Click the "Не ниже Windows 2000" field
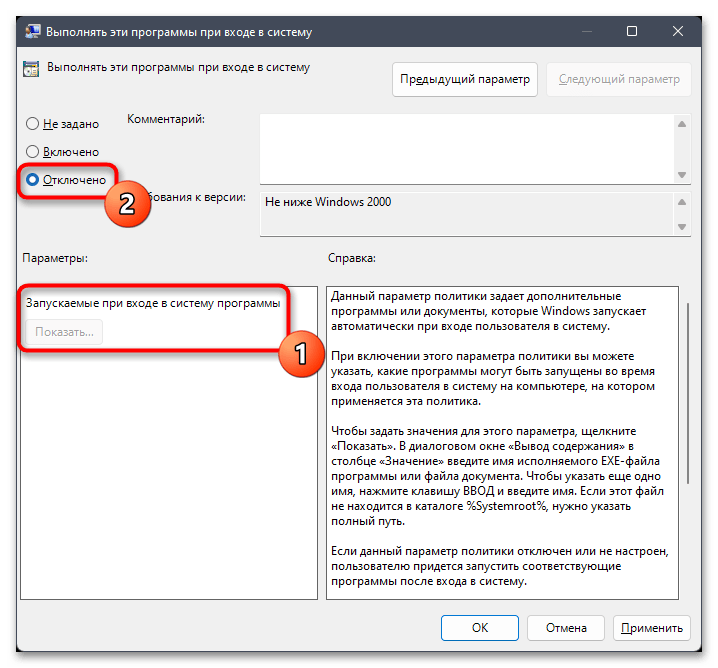 click(x=467, y=214)
